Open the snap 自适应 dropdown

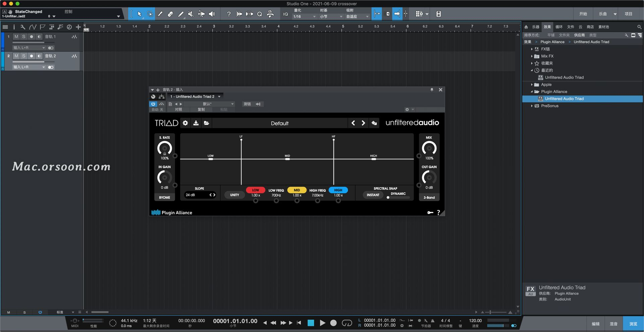point(358,16)
